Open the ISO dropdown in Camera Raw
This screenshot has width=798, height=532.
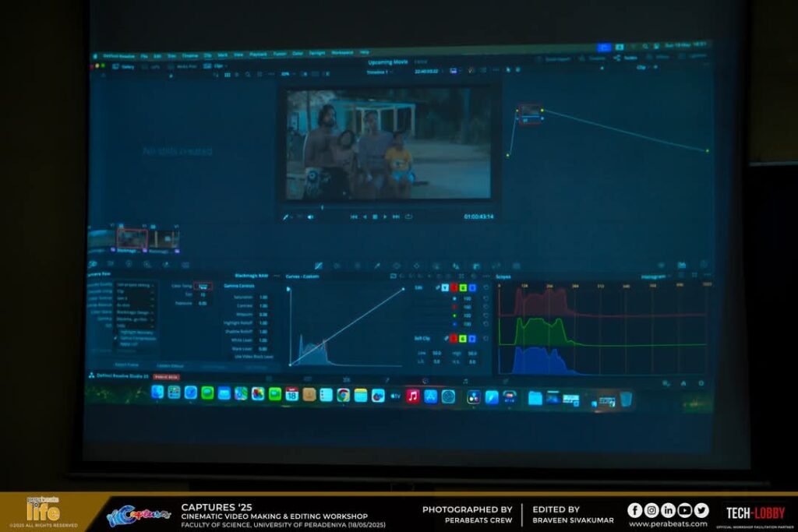point(136,326)
